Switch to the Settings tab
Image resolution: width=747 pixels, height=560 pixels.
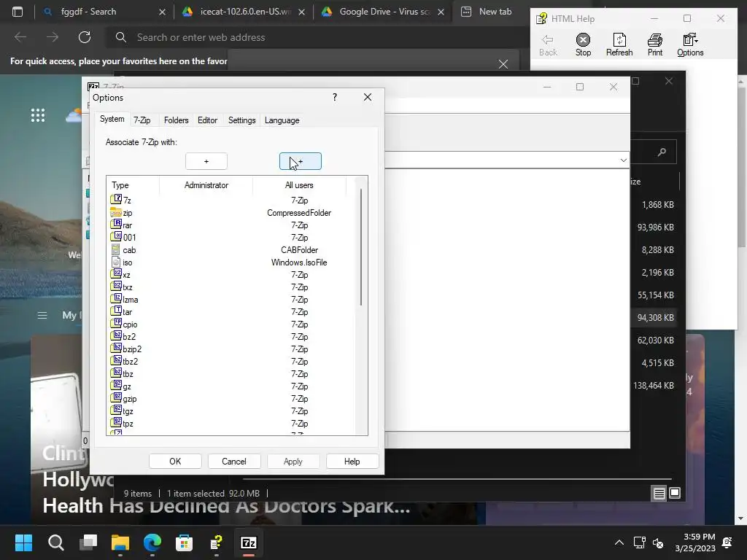(x=241, y=120)
